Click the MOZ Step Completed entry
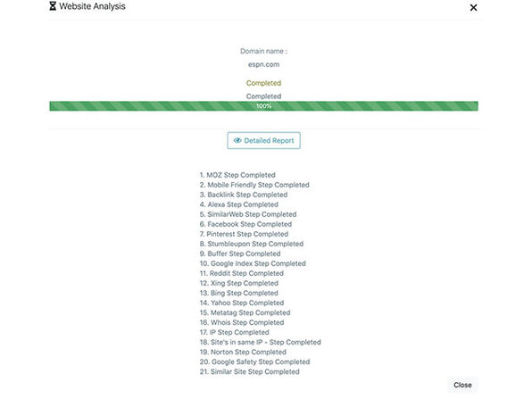Viewport: 532px width, 399px height. point(237,175)
